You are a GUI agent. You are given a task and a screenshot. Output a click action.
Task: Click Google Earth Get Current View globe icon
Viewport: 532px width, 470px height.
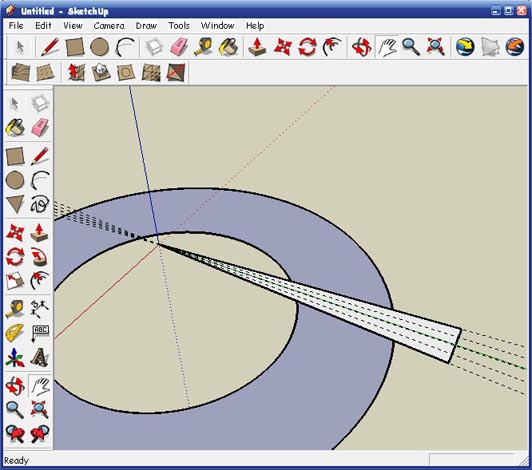465,47
